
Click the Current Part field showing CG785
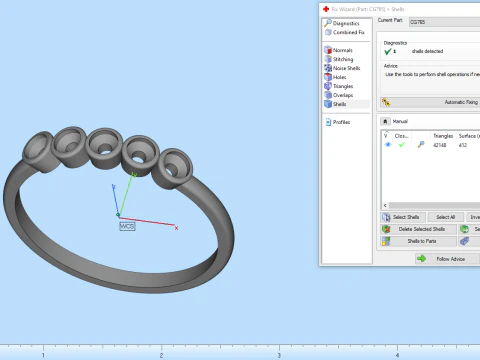click(444, 22)
